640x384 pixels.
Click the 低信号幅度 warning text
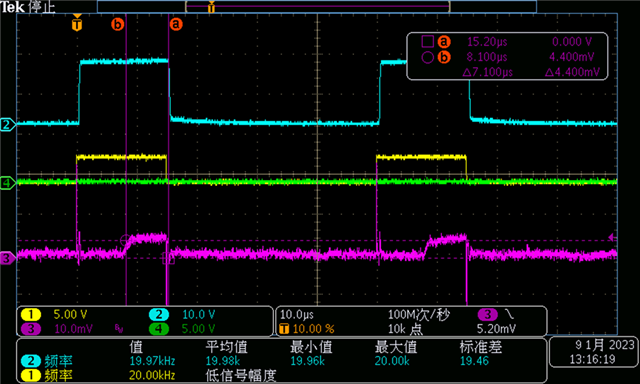click(x=241, y=375)
